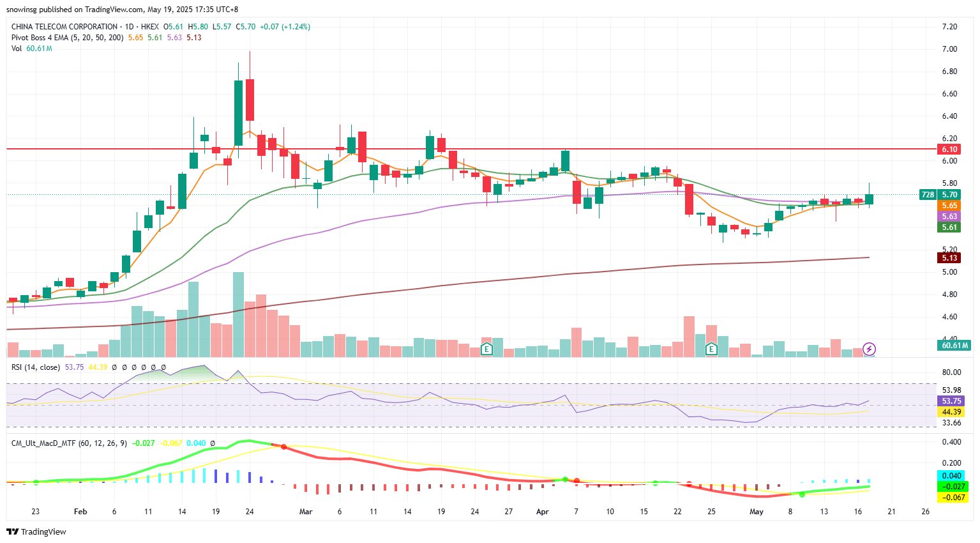Click the 33.66 RSI scale value
Image resolution: width=980 pixels, height=543 pixels.
(951, 423)
